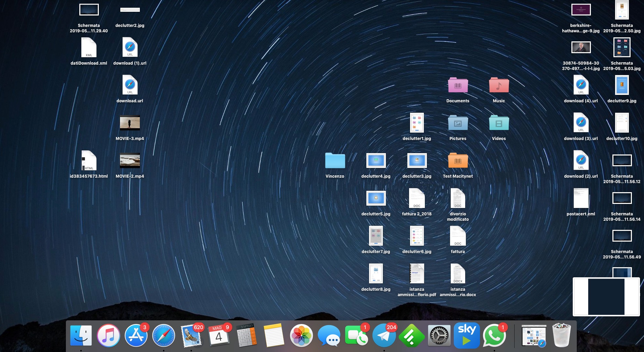Select the datiDownload.xml file
Screen dimensions: 644x352
point(89,48)
